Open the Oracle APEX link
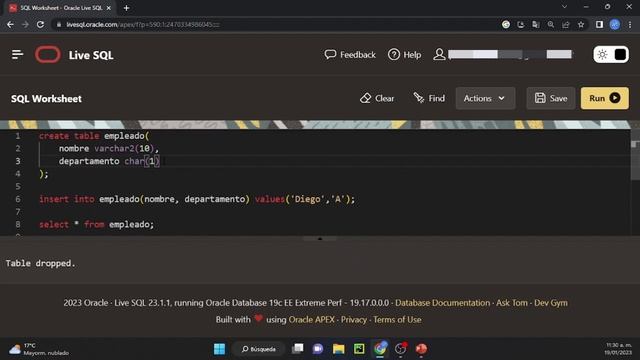Screen dimensions: 640x360 tap(311, 320)
